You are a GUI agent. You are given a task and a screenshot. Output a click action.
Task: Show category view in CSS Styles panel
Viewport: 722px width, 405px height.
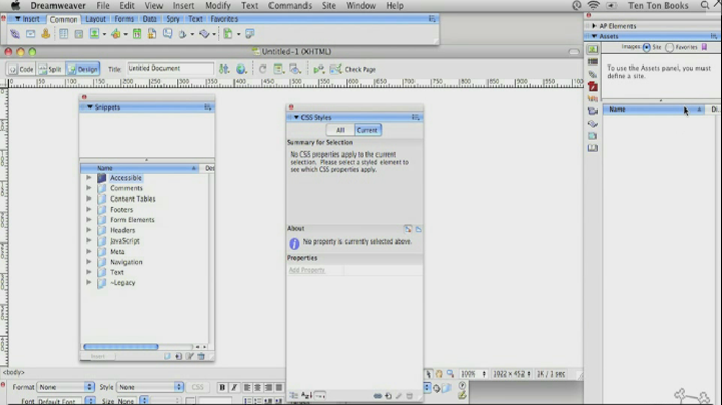[x=293, y=395]
